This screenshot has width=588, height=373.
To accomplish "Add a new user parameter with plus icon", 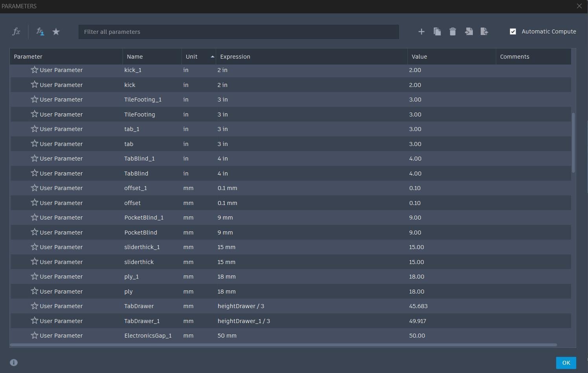I will (x=421, y=31).
